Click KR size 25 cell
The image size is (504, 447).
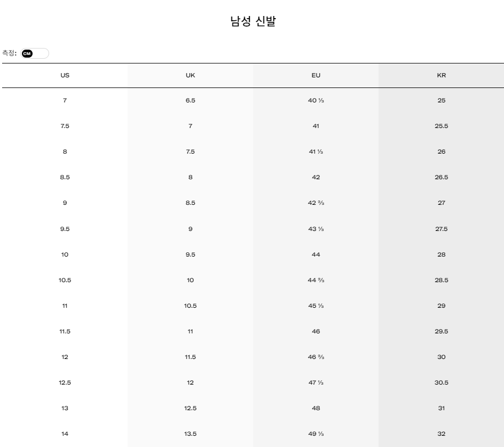pos(442,100)
